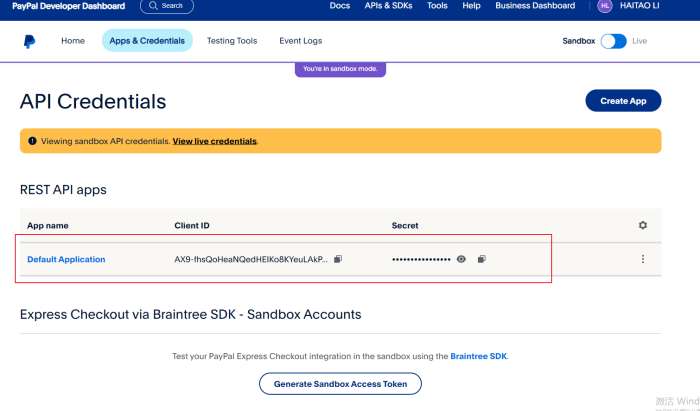Click the App name column header
The image size is (700, 411).
[x=48, y=225]
